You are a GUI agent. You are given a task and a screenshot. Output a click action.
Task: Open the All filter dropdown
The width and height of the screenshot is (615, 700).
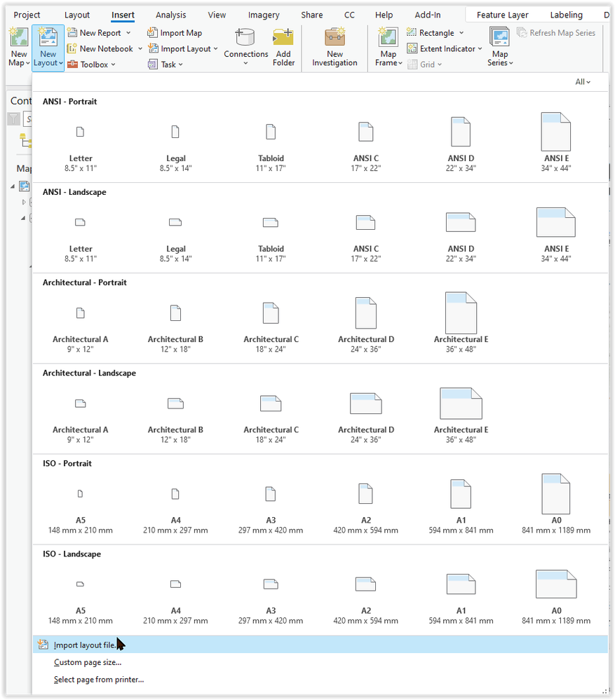coord(583,81)
